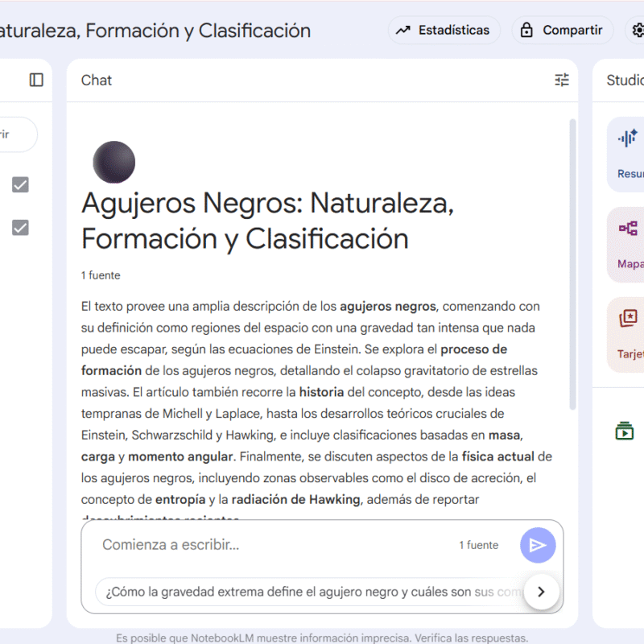Screen dimensions: 644x644
Task: Click the Compartir button
Action: point(561,31)
